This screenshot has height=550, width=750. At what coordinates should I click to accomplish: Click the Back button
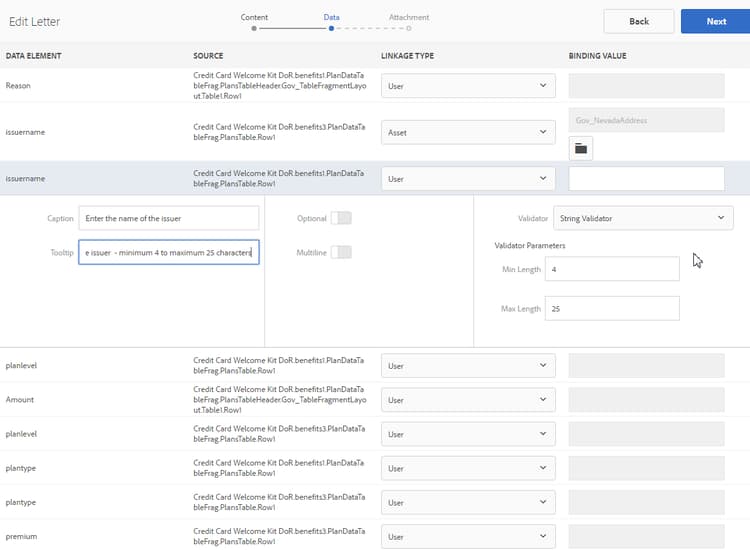(x=638, y=21)
